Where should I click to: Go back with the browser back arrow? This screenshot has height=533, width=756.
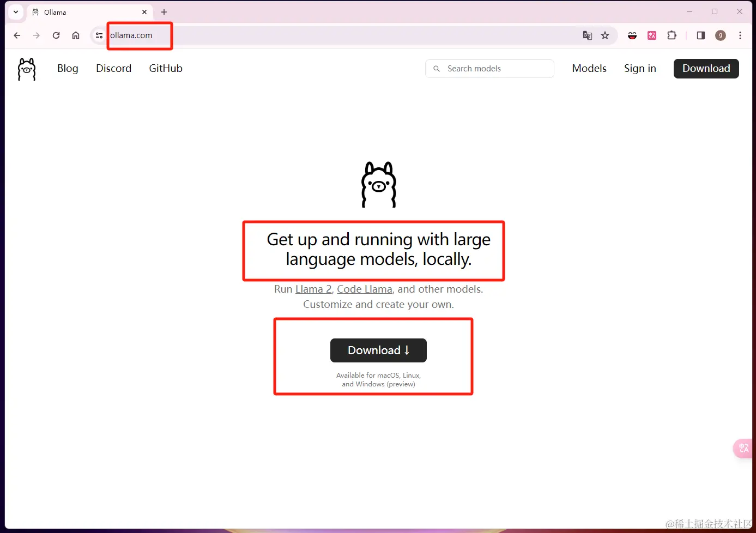17,35
